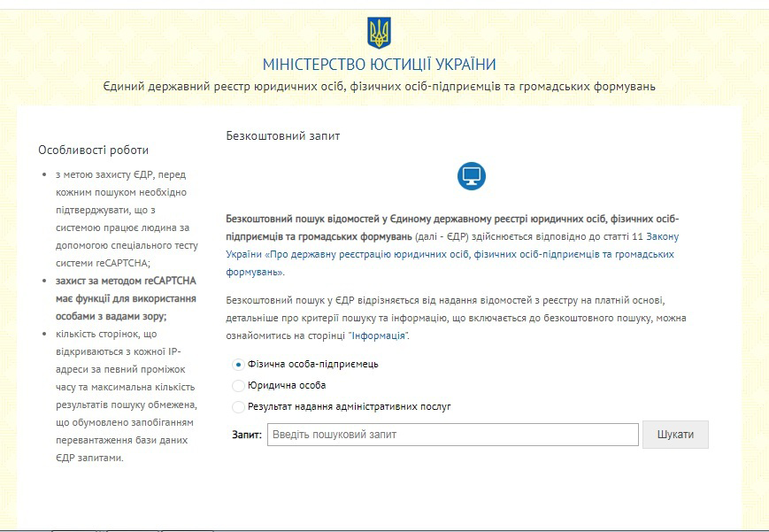Click the Особливості роботи sidebar heading
Viewport: 769px width, 532px height.
point(94,150)
